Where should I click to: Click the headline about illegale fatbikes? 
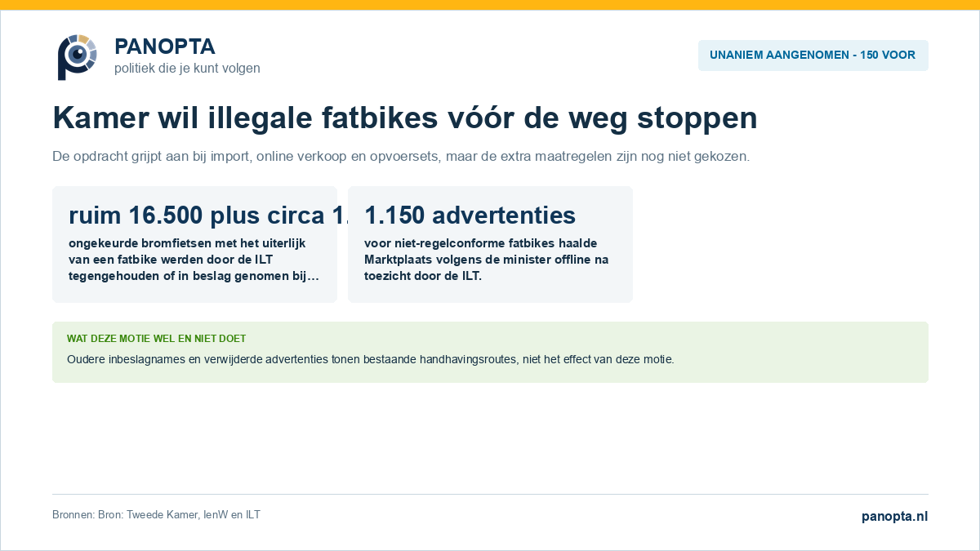click(x=405, y=118)
